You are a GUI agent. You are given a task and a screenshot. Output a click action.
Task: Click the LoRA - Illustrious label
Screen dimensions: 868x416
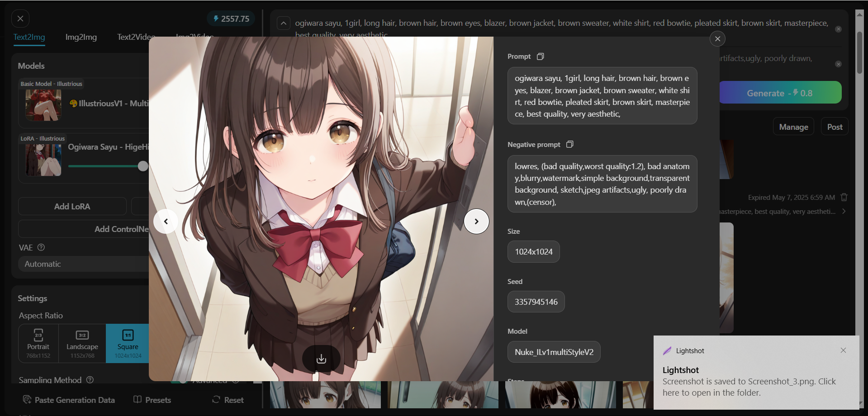pyautogui.click(x=43, y=138)
